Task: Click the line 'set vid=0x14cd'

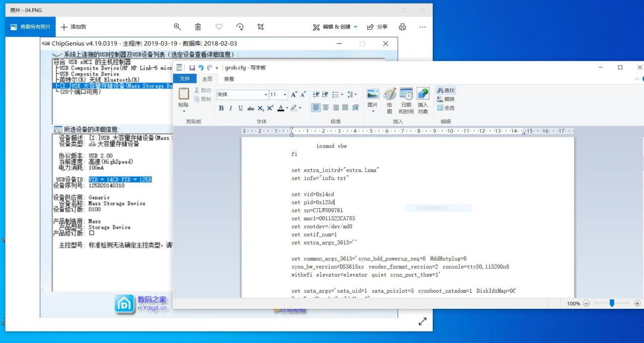Action: click(x=312, y=194)
